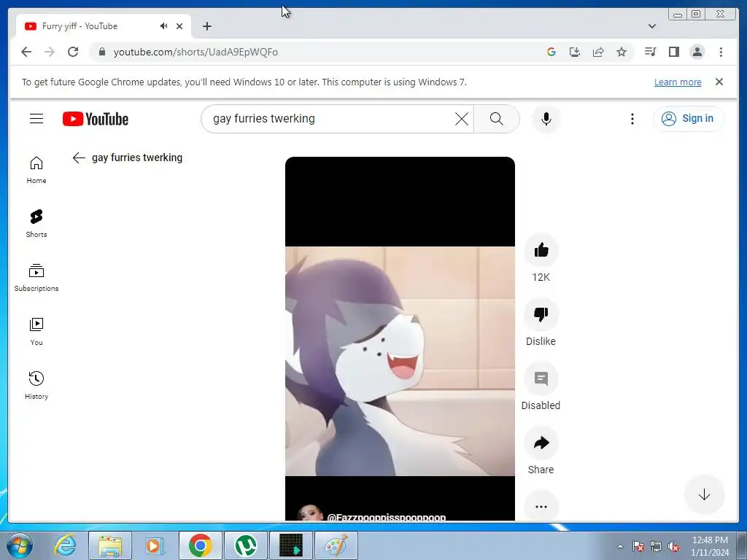Clear the search box text with X
Viewport: 747px width, 560px height.
[461, 119]
